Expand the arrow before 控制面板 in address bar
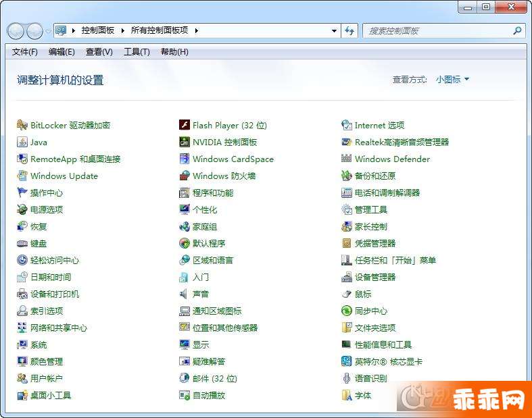The image size is (532, 418). [x=73, y=31]
